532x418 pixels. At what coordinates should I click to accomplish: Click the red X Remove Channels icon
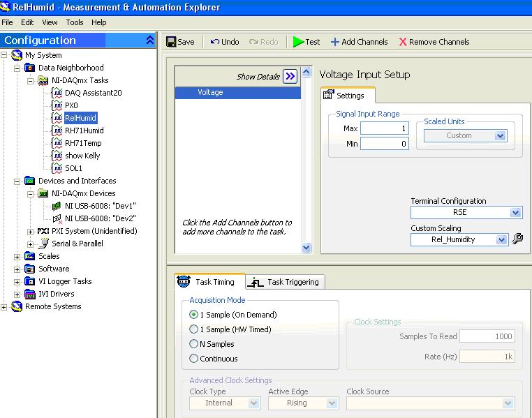[x=403, y=42]
